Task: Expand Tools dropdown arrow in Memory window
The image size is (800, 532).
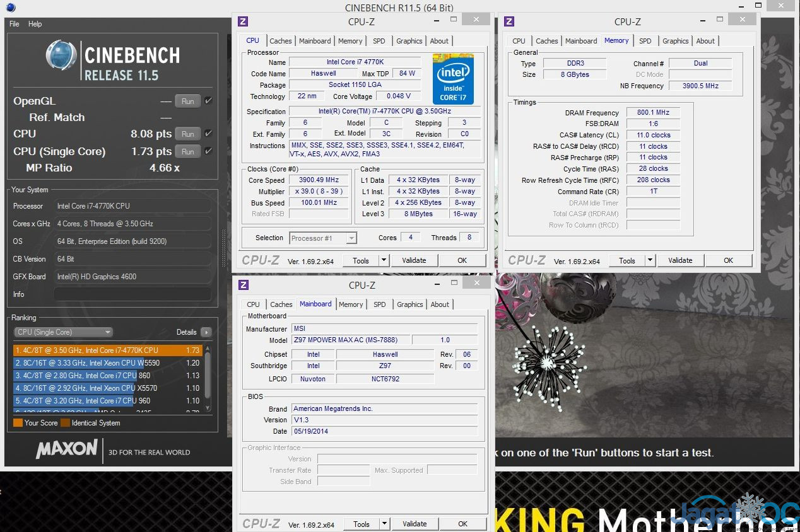Action: tap(650, 260)
